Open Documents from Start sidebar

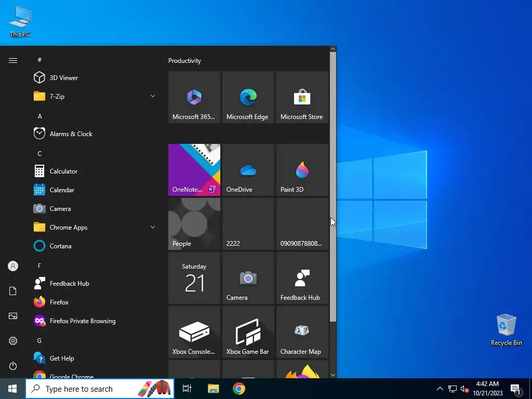(13, 291)
